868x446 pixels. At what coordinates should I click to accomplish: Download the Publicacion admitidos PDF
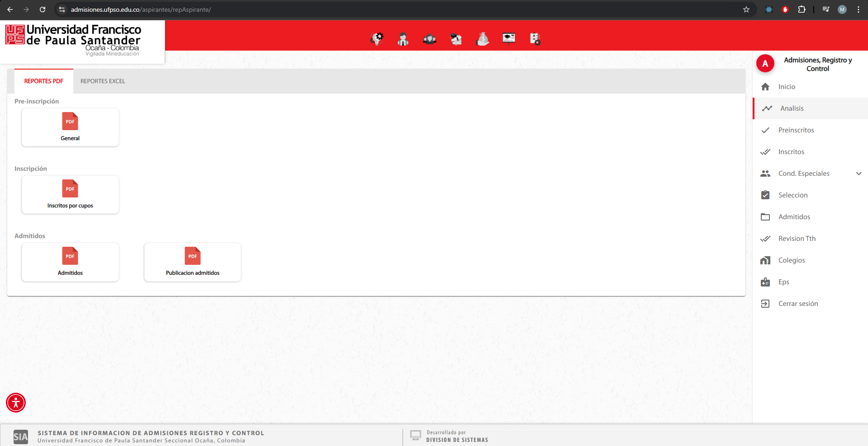[193, 262]
